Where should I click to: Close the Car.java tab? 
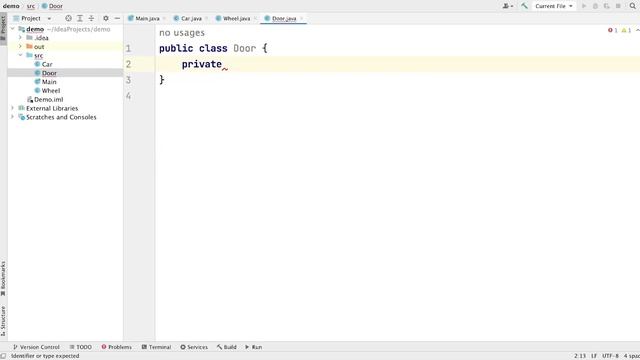click(207, 18)
